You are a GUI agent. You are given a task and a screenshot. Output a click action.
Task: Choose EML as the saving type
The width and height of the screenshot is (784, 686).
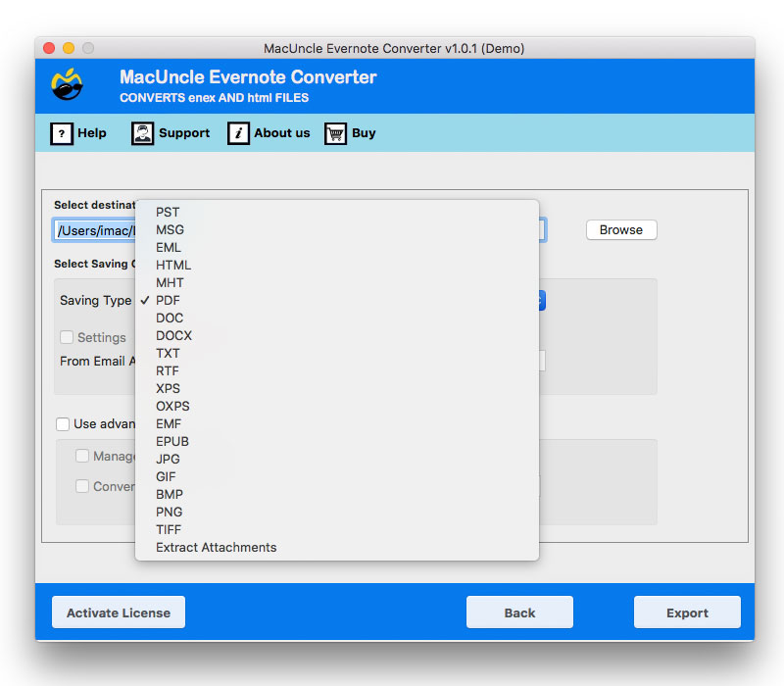169,247
